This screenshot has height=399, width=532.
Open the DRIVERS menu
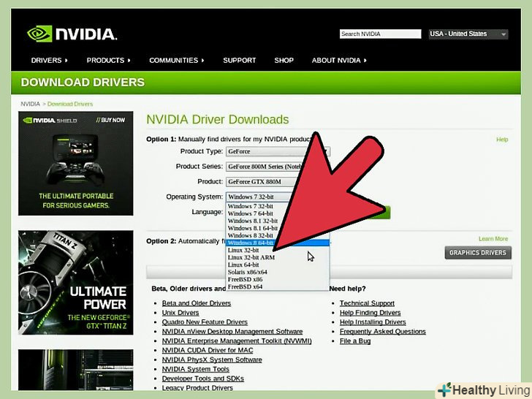(x=50, y=61)
